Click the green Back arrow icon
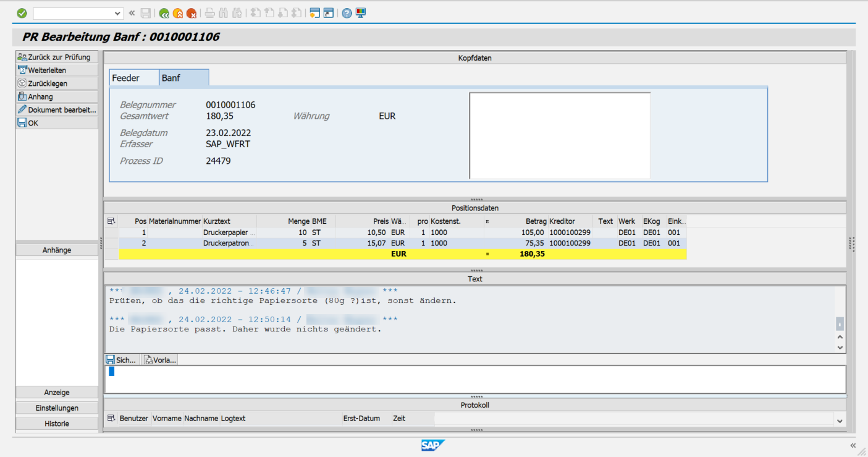Image resolution: width=868 pixels, height=457 pixels. (163, 12)
